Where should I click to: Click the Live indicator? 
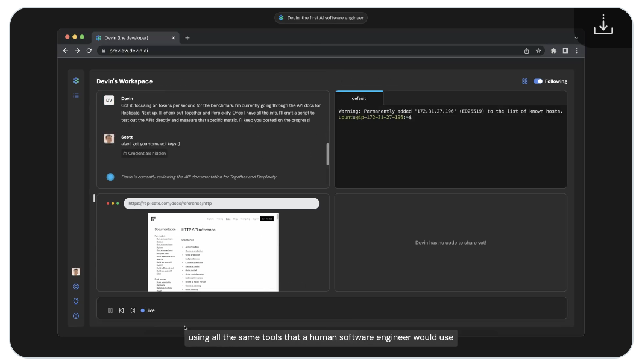[148, 310]
